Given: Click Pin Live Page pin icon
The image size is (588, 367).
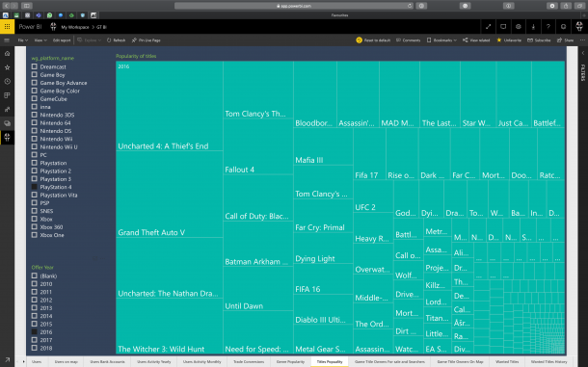Looking at the screenshot, I should [x=134, y=40].
